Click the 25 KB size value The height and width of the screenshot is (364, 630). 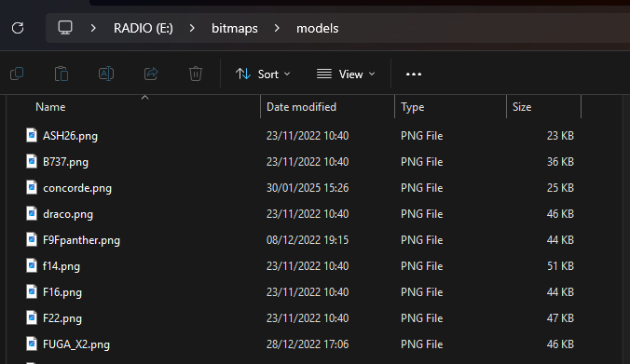[560, 188]
